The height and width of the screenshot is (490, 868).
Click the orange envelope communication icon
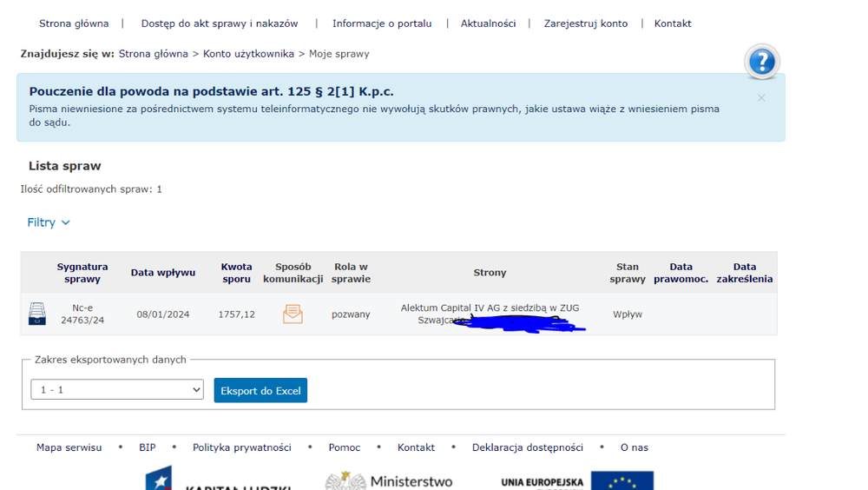(x=293, y=314)
